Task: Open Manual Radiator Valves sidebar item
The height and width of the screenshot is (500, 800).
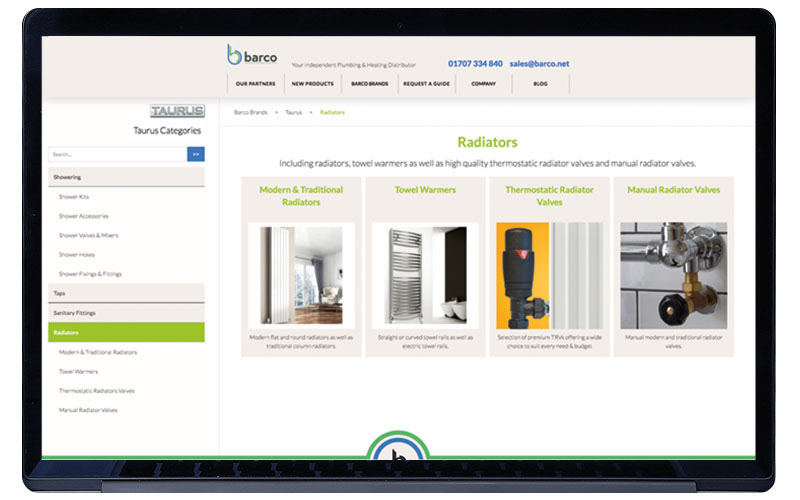Action: [x=88, y=410]
